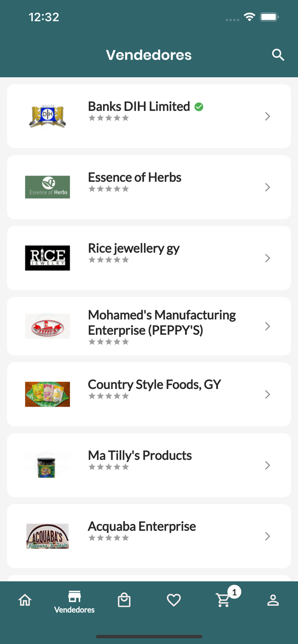Expand Ma Tilly's Products entry

tap(267, 465)
